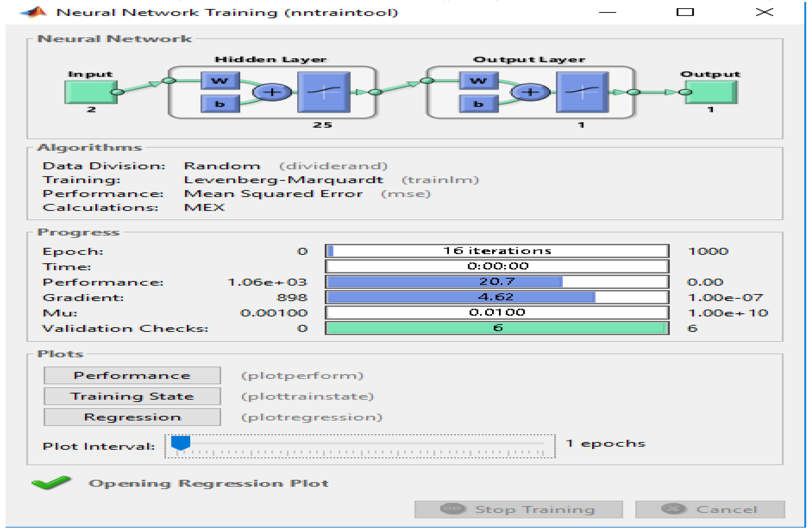The width and height of the screenshot is (812, 532).
Task: Click the hidden layer sigmoid transfer function block
Action: tap(324, 92)
